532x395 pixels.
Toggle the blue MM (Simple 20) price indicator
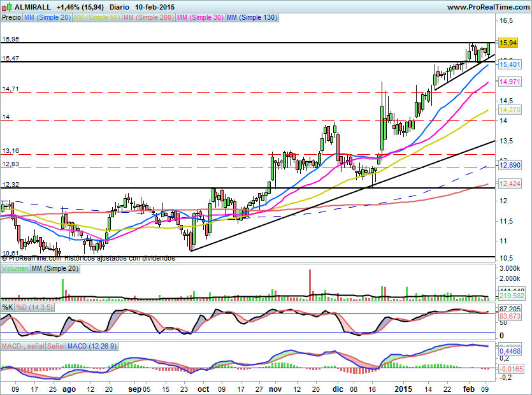[x=47, y=18]
